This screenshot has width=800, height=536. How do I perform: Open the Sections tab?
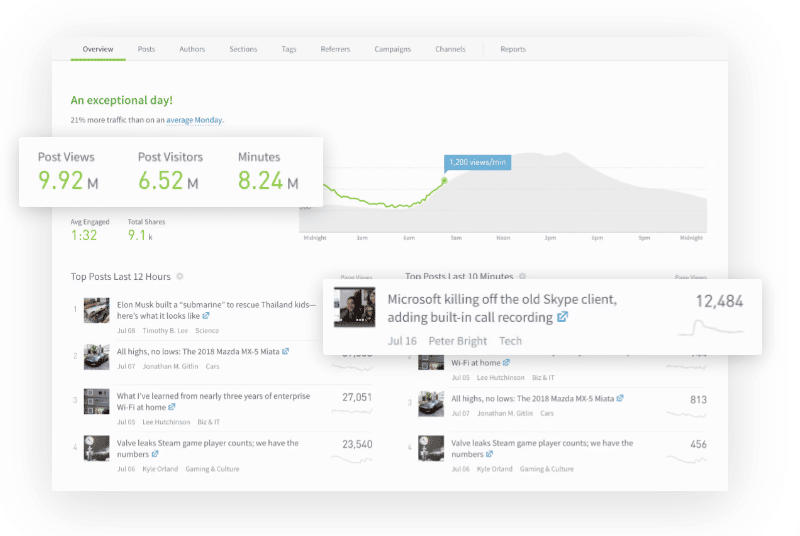pyautogui.click(x=243, y=49)
